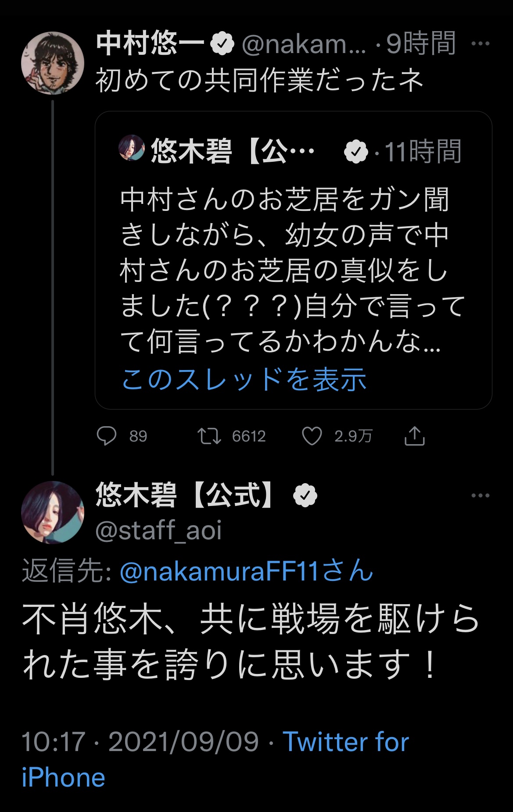513x812 pixels.
Task: Open the このスレッドを表示 link
Action: click(244, 379)
